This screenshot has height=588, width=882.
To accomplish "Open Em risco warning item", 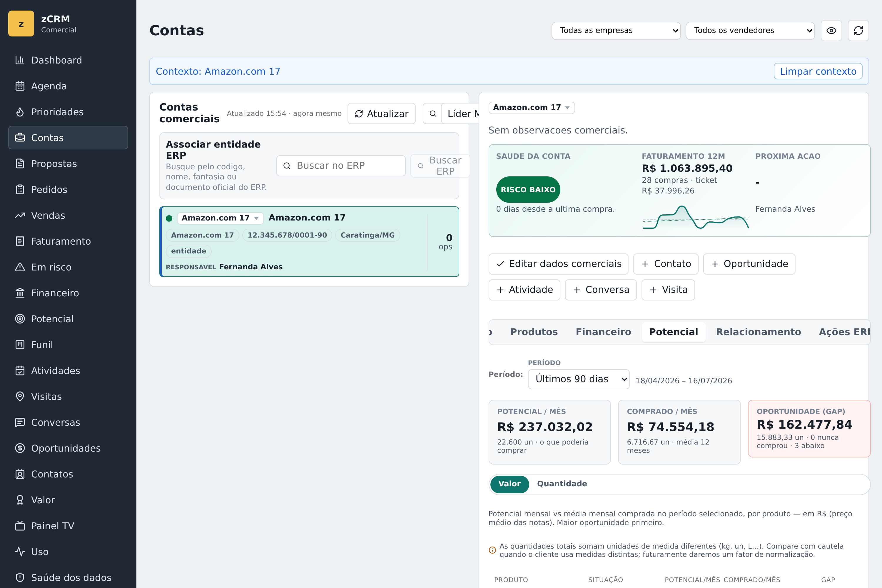I will (x=68, y=267).
